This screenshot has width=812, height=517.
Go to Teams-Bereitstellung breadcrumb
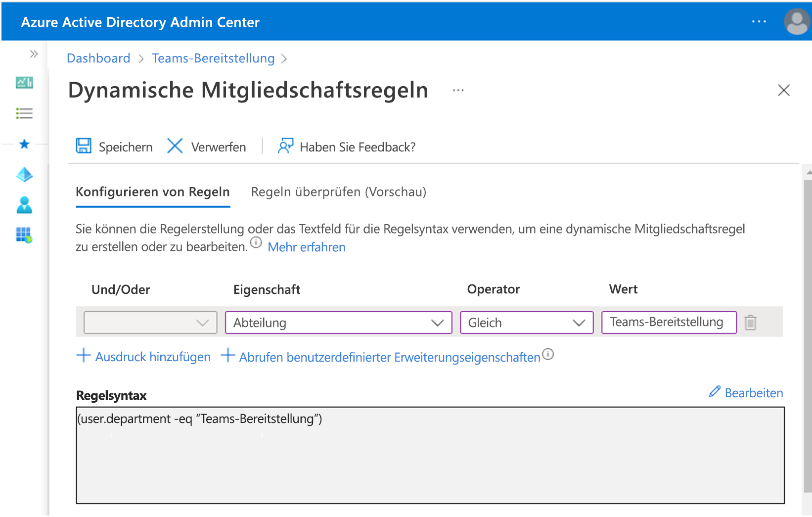(213, 58)
